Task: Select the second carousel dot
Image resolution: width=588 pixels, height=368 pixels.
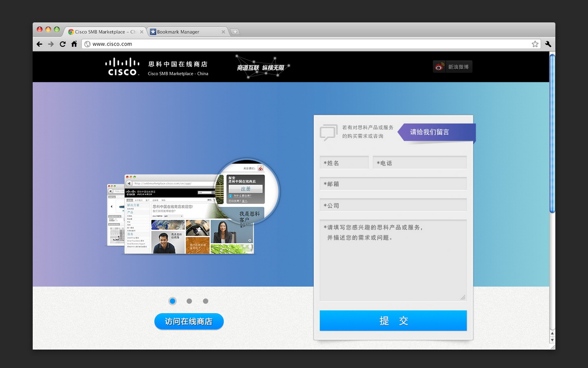Action: [189, 301]
